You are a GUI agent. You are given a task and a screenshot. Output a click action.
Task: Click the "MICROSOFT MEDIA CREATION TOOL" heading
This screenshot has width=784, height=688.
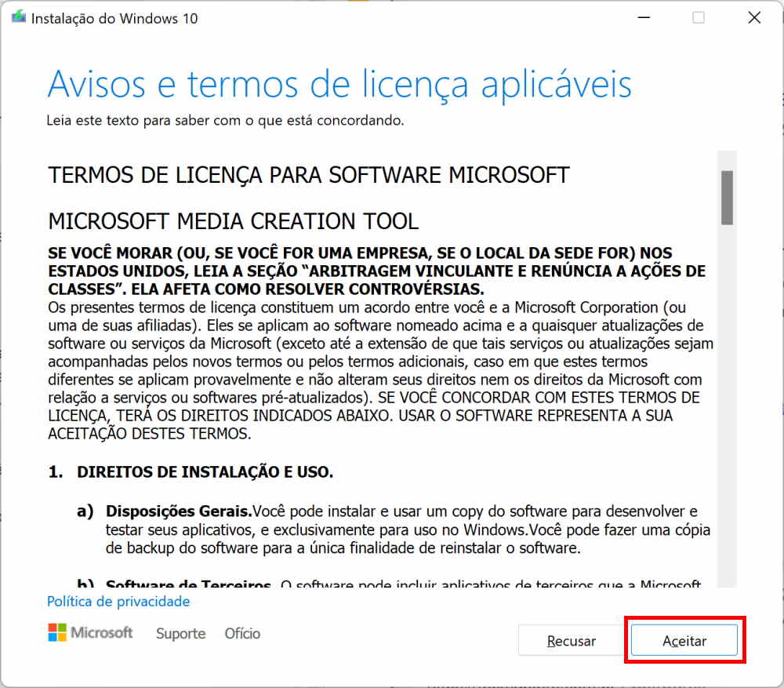(234, 221)
